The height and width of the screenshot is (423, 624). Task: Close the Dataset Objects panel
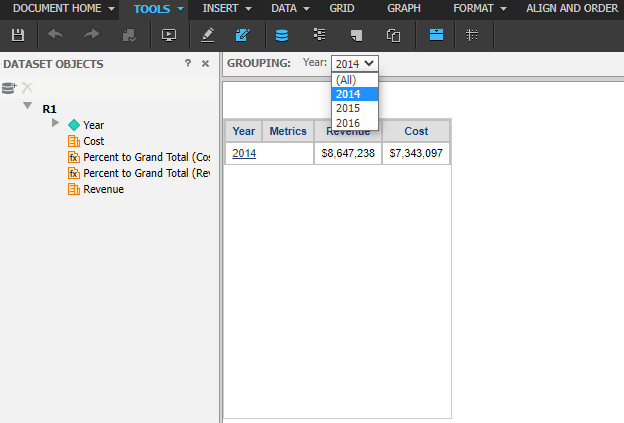pyautogui.click(x=205, y=63)
